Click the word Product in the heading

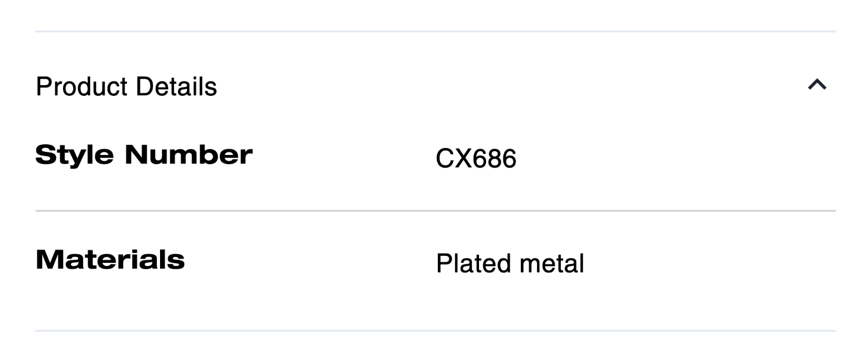point(82,87)
